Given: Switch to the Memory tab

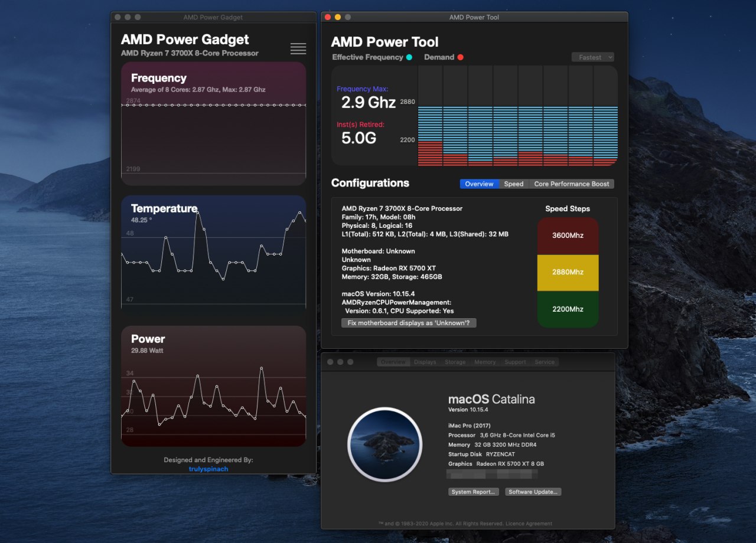Looking at the screenshot, I should click(x=485, y=362).
